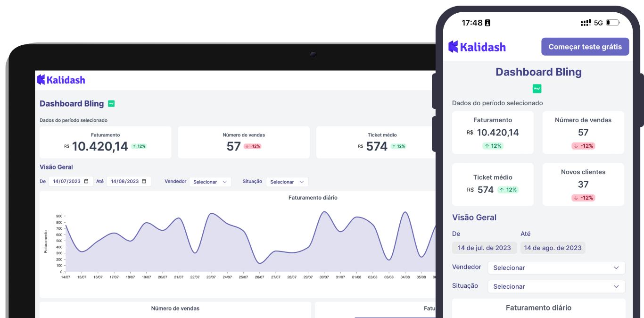The width and height of the screenshot is (644, 318).
Task: Expand the Situação Selecionar dropdown on the phone
Action: 556,286
